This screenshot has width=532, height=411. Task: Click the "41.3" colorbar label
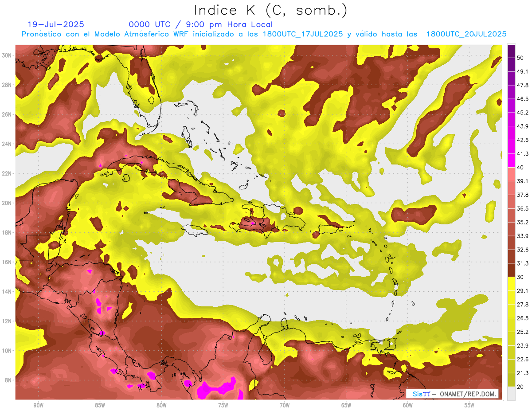coord(523,154)
